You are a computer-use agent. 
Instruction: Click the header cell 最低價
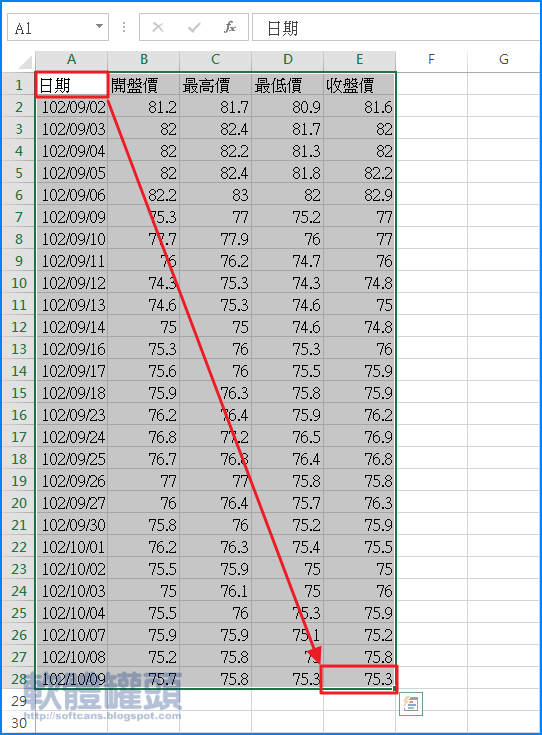pos(287,85)
